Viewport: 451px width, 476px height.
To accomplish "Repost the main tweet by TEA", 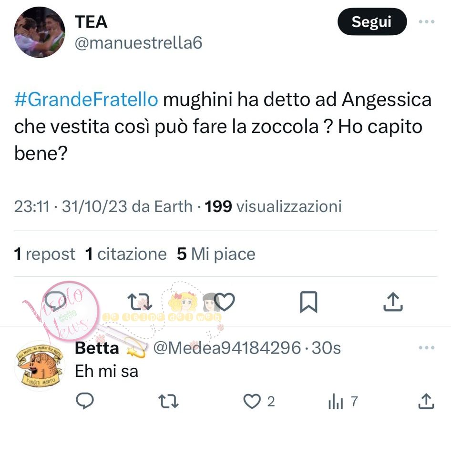I will point(139,302).
